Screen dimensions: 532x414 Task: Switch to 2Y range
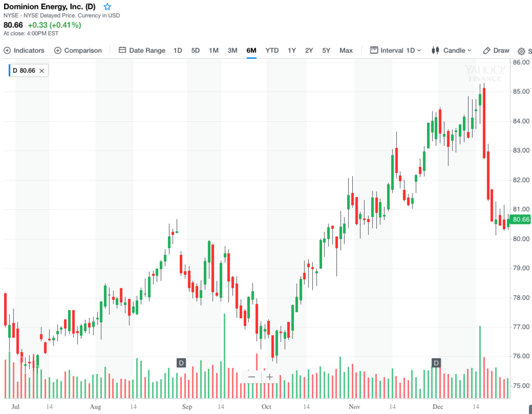click(x=309, y=50)
